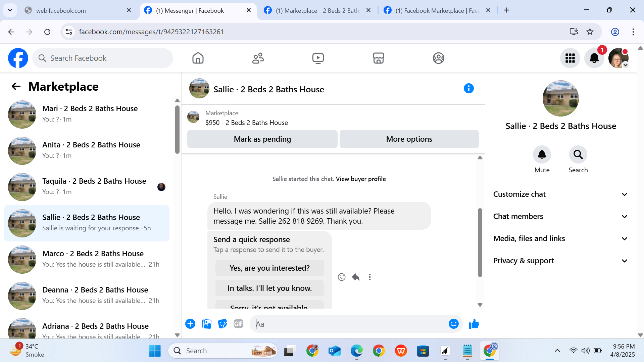Open Mari conversation in list

click(x=87, y=114)
